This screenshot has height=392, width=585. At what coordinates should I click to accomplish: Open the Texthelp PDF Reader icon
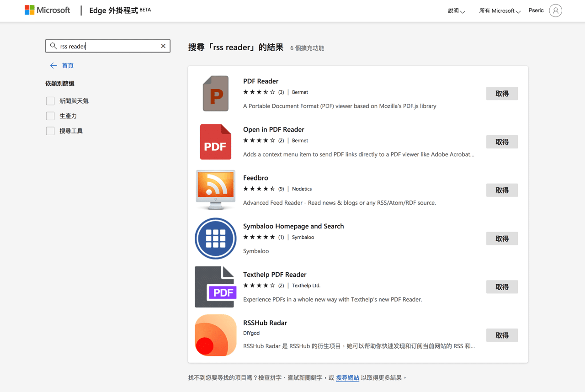point(216,287)
